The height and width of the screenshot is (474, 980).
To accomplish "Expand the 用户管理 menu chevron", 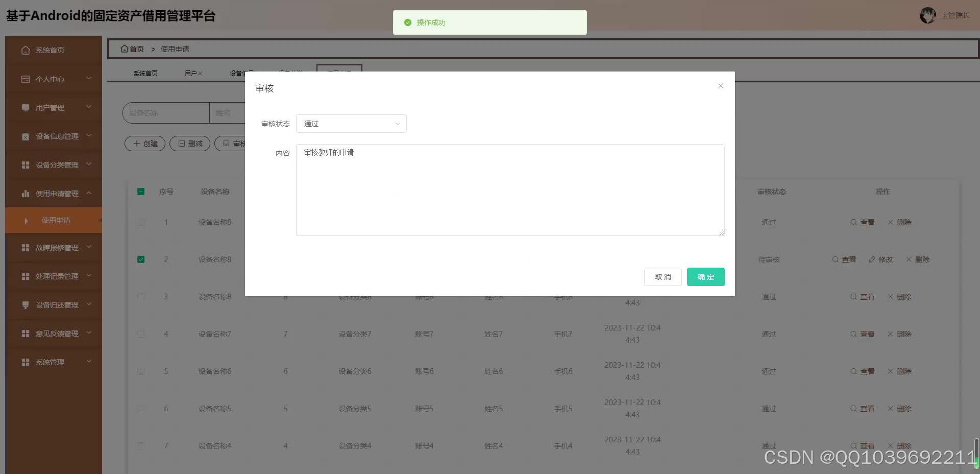I will click(x=89, y=107).
